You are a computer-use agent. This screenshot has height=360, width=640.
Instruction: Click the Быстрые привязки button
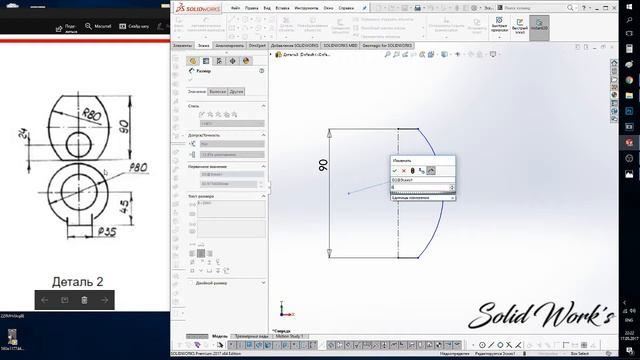click(499, 27)
